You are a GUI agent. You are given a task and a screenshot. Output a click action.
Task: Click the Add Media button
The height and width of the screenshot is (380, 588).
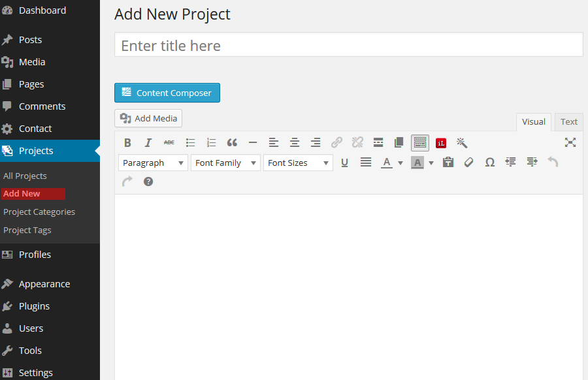tap(148, 118)
